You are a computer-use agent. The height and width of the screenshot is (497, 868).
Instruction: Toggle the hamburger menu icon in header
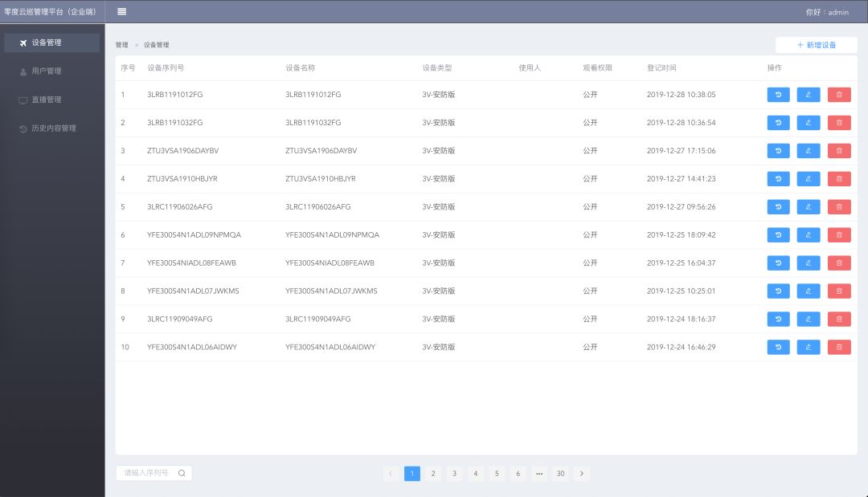click(x=121, y=12)
